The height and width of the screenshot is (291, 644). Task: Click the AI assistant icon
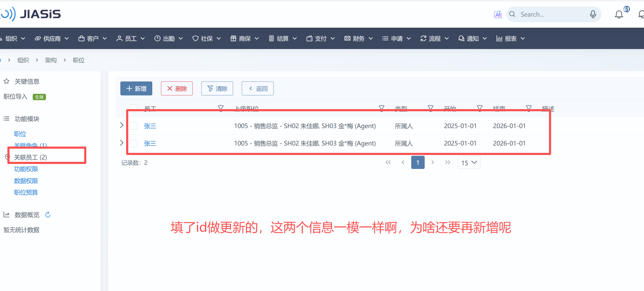498,14
